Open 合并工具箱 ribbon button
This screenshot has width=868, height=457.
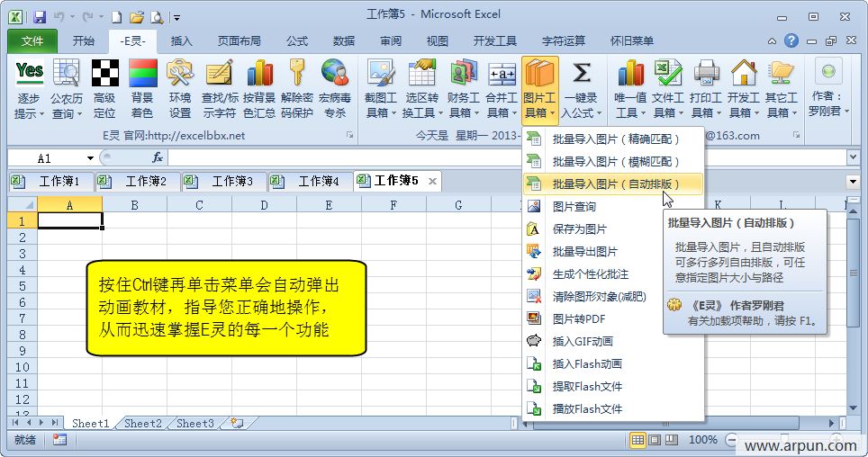point(502,88)
